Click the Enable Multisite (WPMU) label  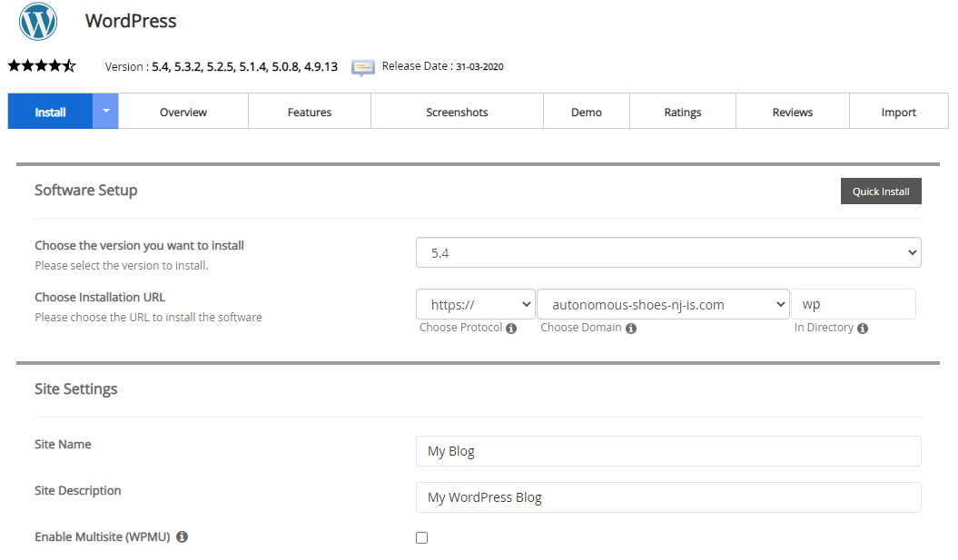click(103, 536)
